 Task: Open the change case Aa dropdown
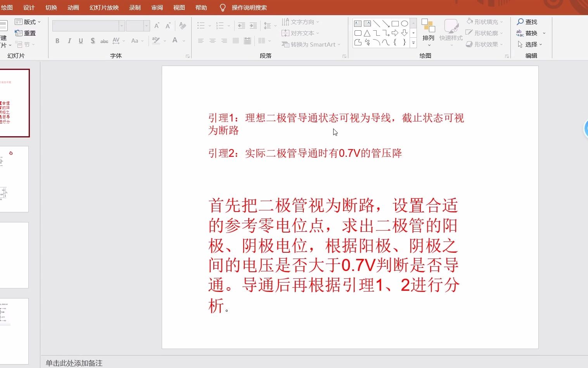pos(137,41)
